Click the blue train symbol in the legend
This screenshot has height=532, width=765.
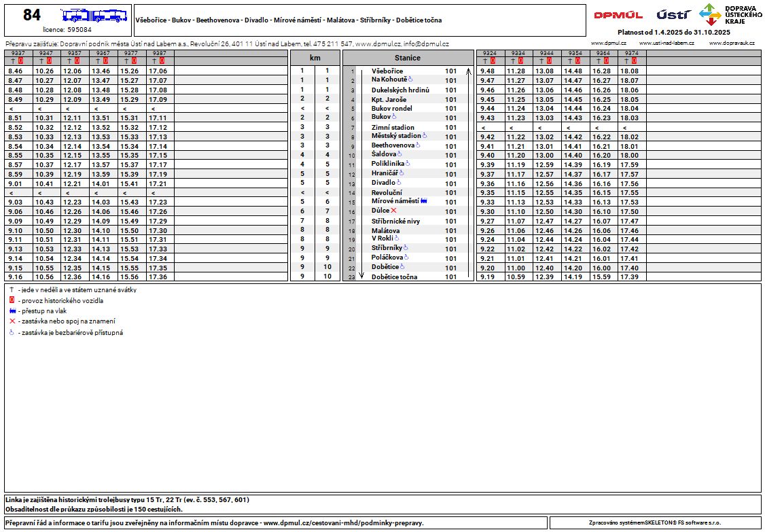tap(12, 311)
